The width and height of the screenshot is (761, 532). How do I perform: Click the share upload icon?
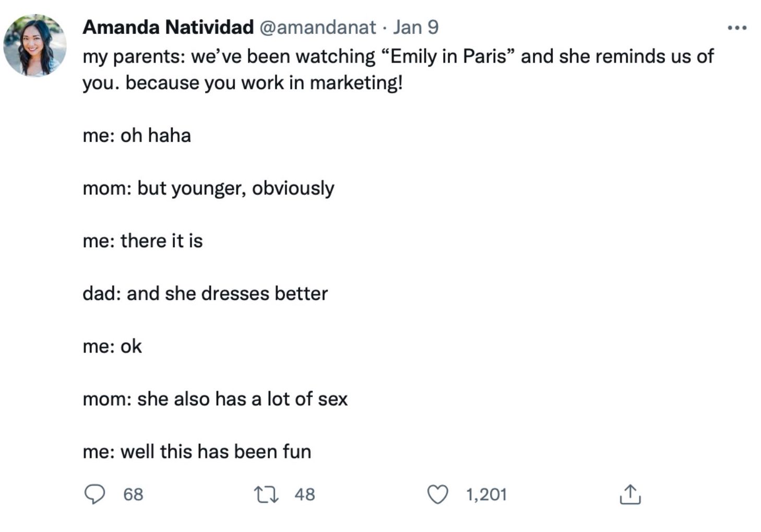click(629, 494)
